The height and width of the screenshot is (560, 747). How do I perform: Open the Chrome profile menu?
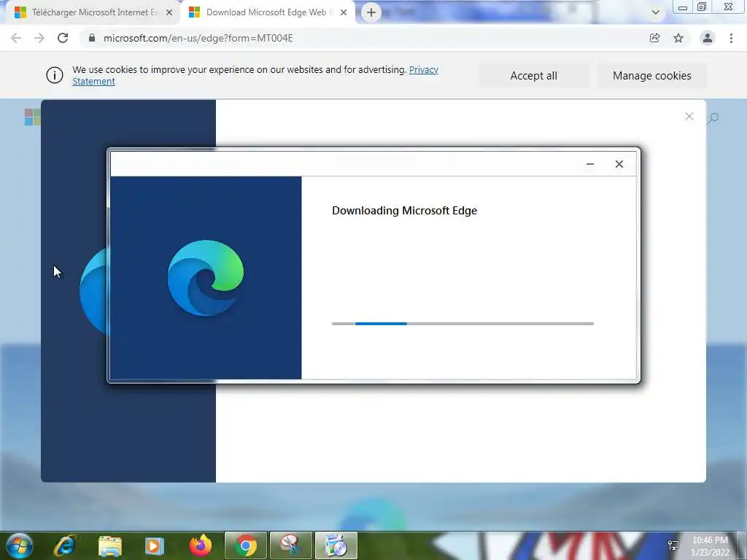click(x=708, y=38)
